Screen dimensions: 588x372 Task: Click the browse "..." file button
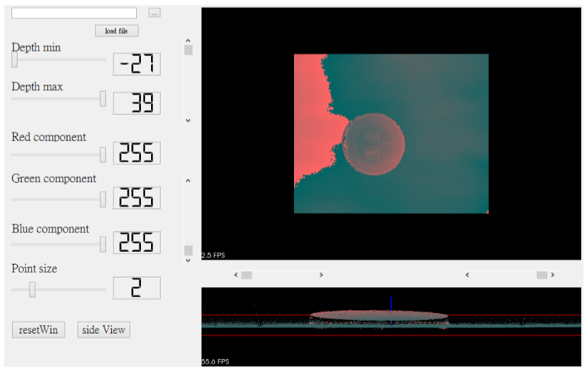coord(154,13)
